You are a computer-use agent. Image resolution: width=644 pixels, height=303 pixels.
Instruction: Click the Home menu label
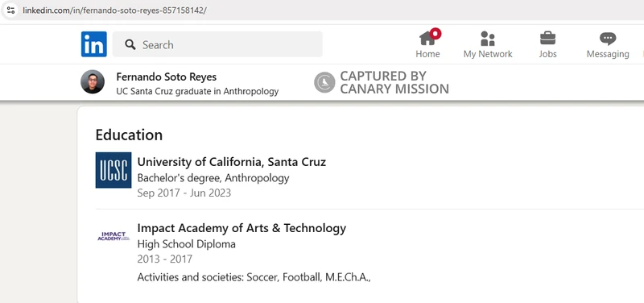pos(427,54)
